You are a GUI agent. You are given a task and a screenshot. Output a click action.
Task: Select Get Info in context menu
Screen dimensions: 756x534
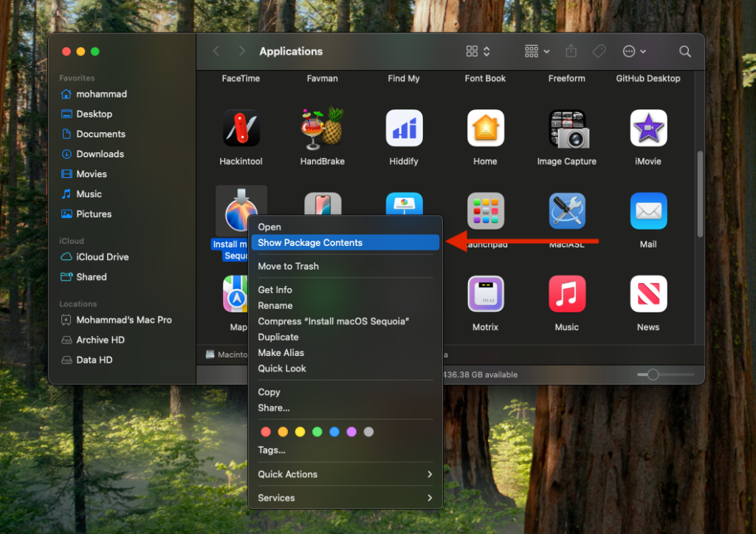[x=275, y=290]
